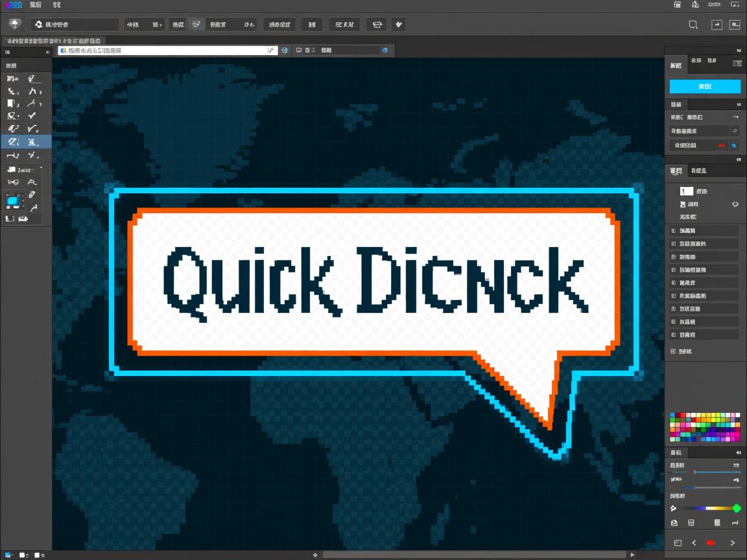Select the highlighted tool in left toolbar
Screen dimensions: 747x560
(x=14, y=142)
